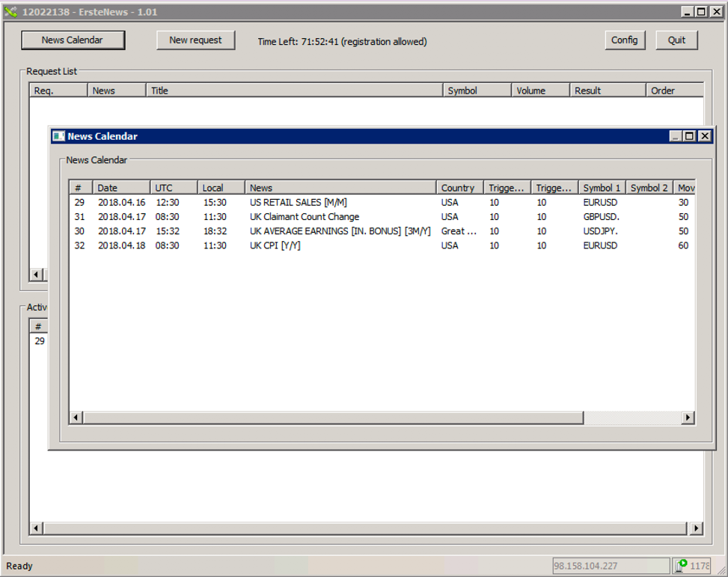Click the Country column header
Image resolution: width=728 pixels, height=577 pixels.
click(x=458, y=188)
